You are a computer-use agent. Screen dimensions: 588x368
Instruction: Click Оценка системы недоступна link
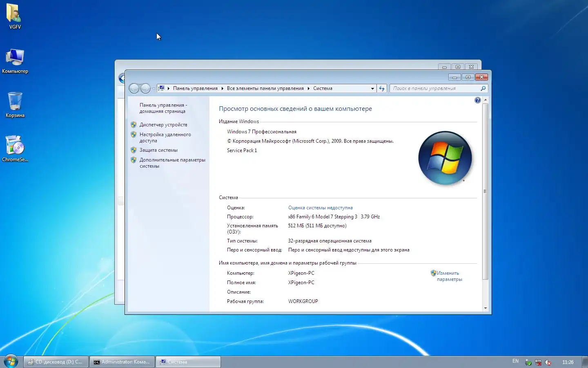320,208
